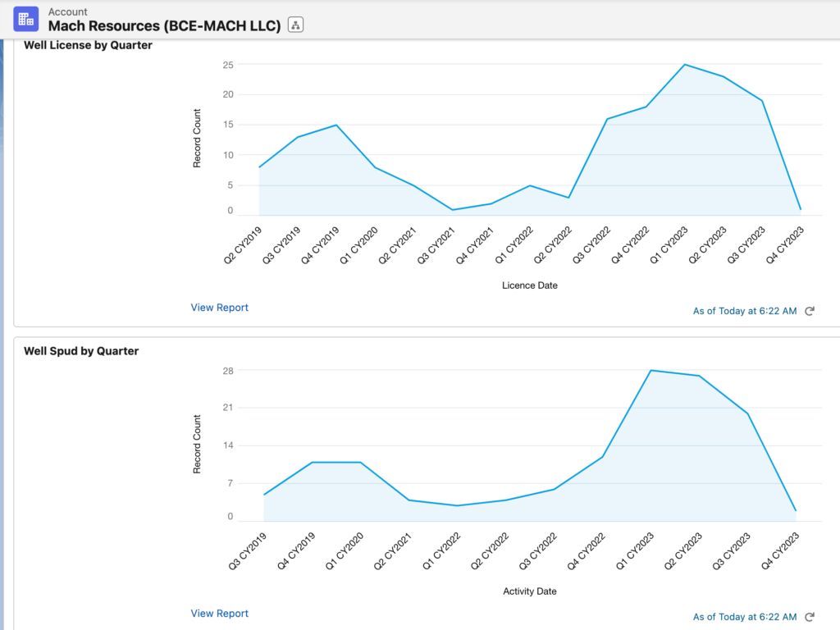Open the account hierarchy icon
The image size is (840, 630).
coord(296,25)
